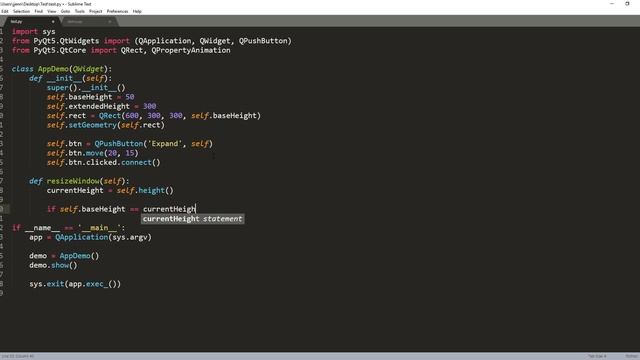The height and width of the screenshot is (360, 640).
Task: Open the Goto menu
Action: 65,11
